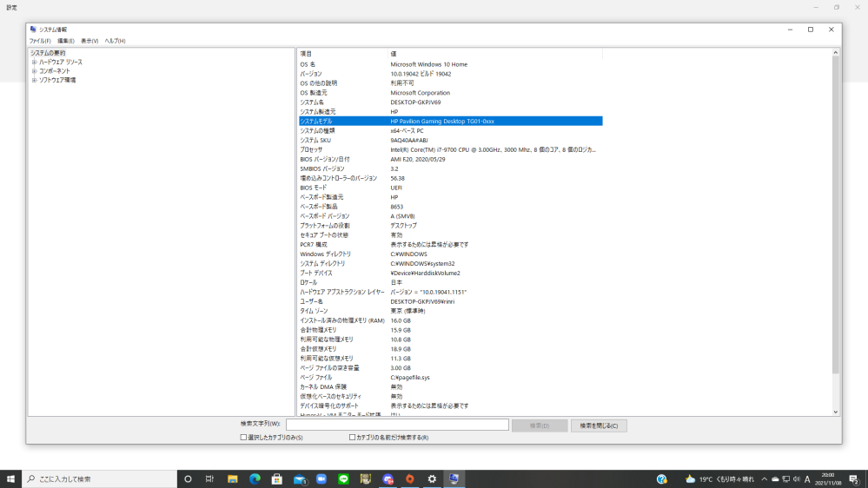
Task: Select OS 名 row
Action: coord(450,64)
